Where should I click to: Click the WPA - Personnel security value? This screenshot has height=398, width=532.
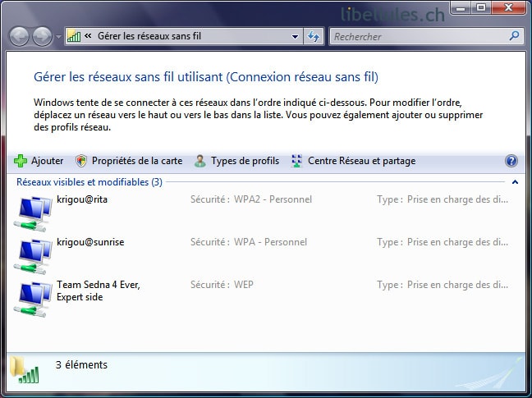(270, 242)
